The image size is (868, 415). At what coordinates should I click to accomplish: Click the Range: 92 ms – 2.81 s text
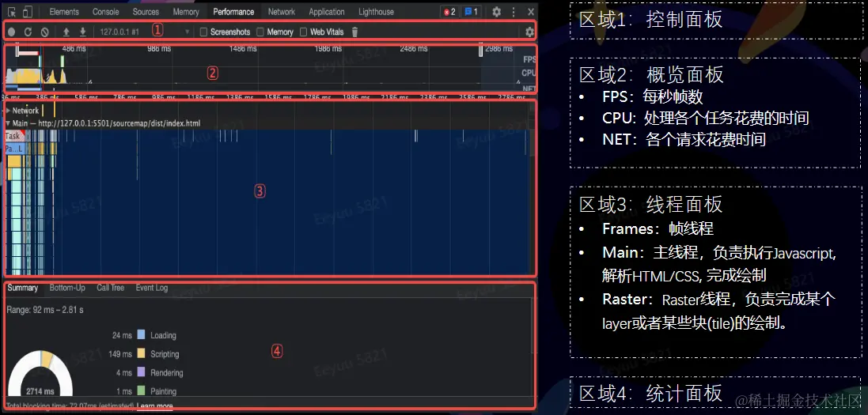[x=45, y=310]
